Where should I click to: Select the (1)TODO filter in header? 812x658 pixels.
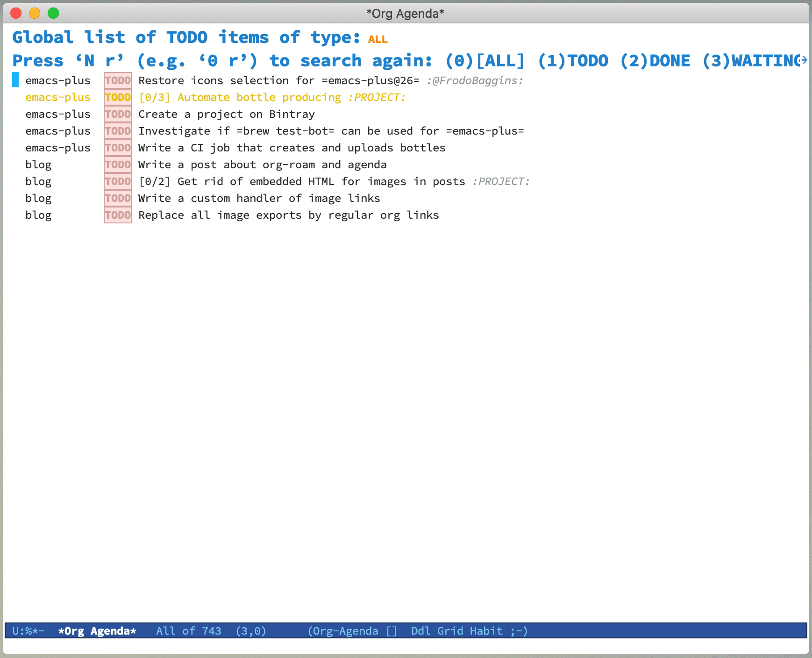573,61
